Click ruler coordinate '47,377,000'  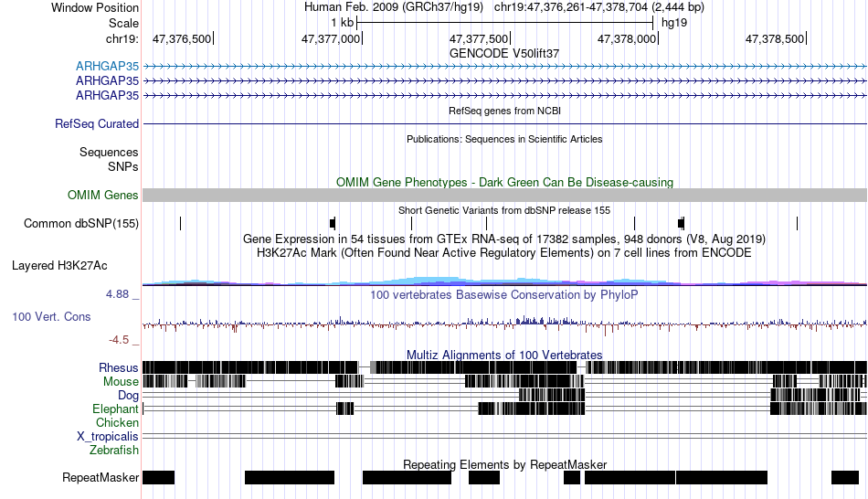pyautogui.click(x=331, y=38)
